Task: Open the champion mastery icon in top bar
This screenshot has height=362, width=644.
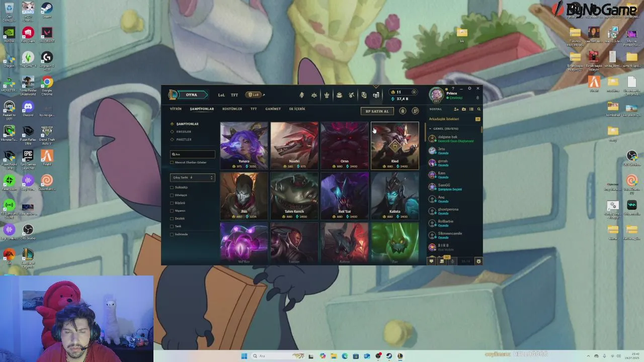Action: point(302,95)
